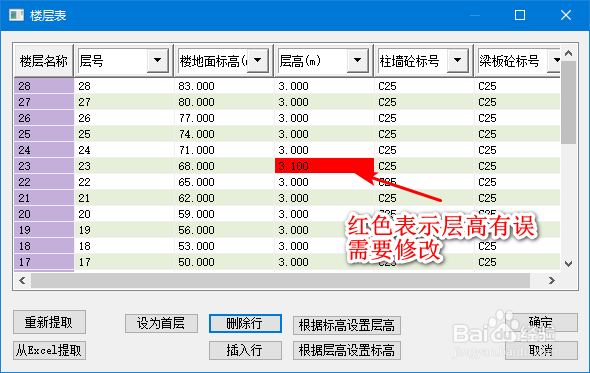Select the red 3.100 层高 cell
Screen dimensions: 590x373
324,166
